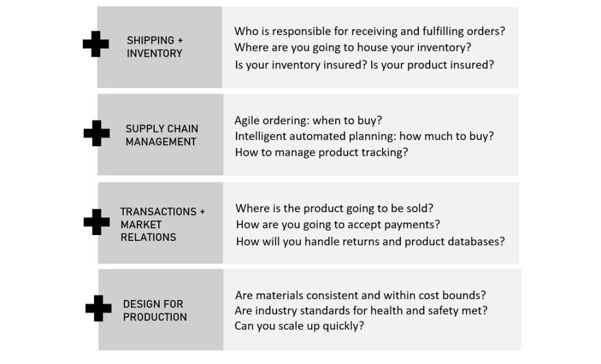Select the SUPPLY CHAIN MANAGEMENT heading
Screen dimensions: 601x364
[x=162, y=135]
